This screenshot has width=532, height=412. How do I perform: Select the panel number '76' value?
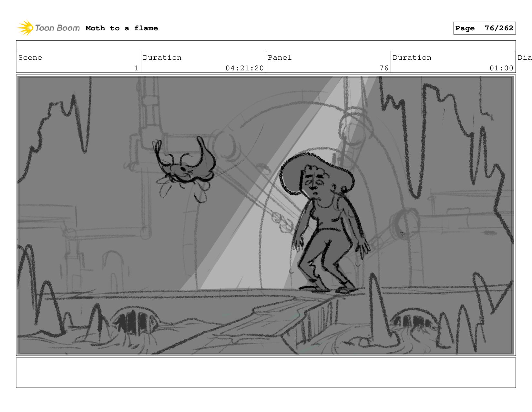coord(384,68)
